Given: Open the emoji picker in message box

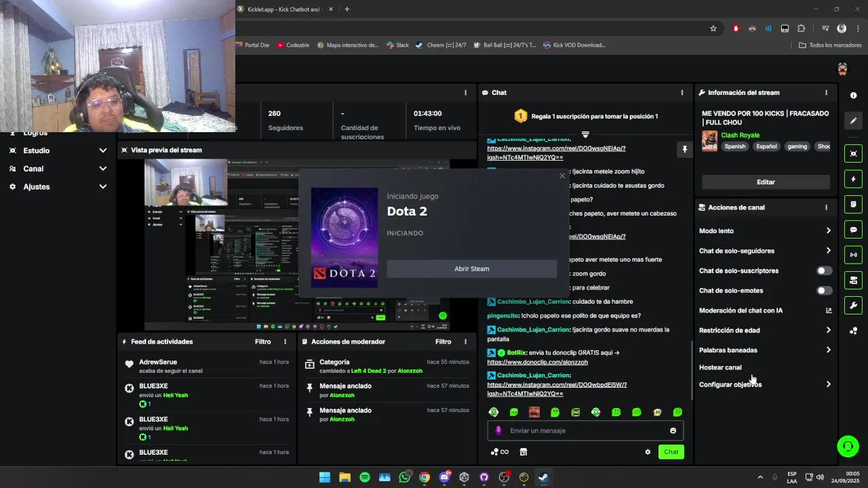Looking at the screenshot, I should point(673,430).
